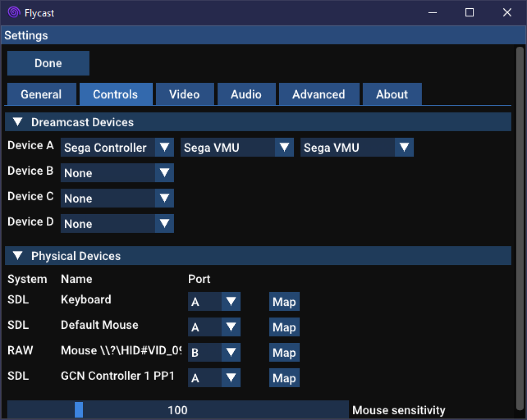527x420 pixels.
Task: Open the Video tab
Action: 184,95
